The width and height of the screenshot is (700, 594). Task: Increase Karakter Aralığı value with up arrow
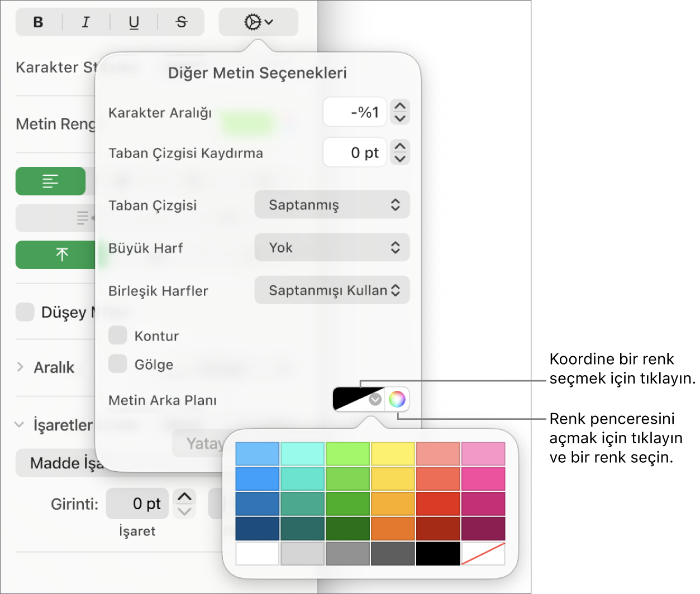click(400, 106)
